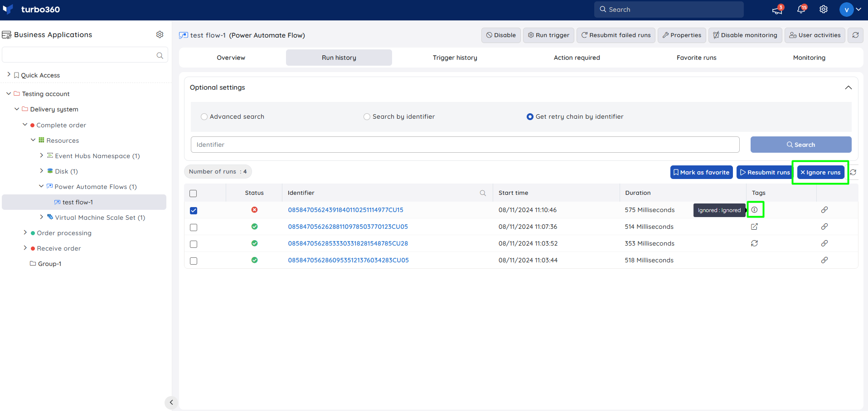868x411 pixels.
Task: Click the Power Automate flow icon next to title
Action: click(x=184, y=35)
